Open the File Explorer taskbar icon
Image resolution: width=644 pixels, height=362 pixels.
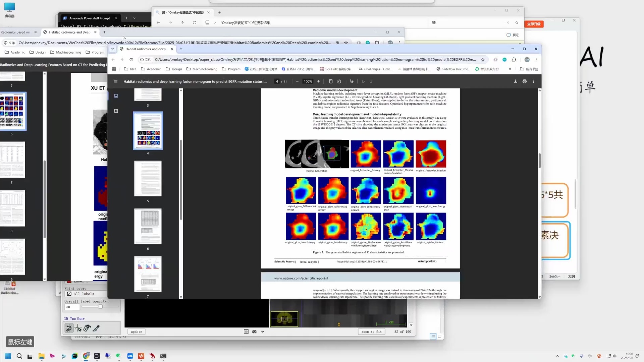pos(41,356)
